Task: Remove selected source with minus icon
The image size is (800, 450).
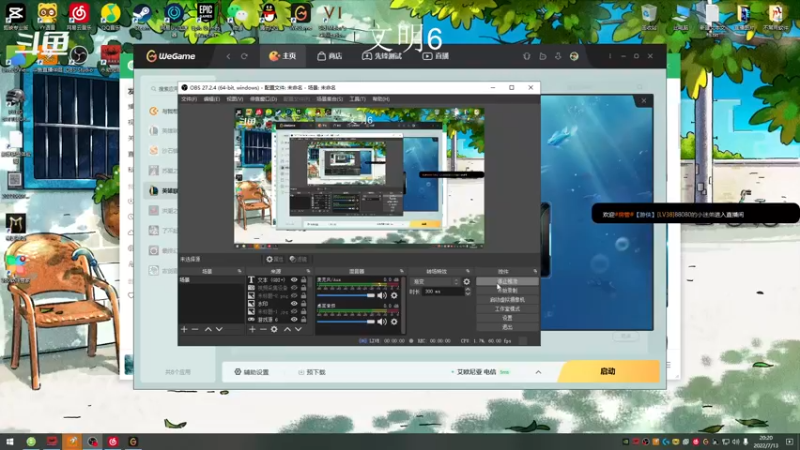Action: pyautogui.click(x=263, y=330)
